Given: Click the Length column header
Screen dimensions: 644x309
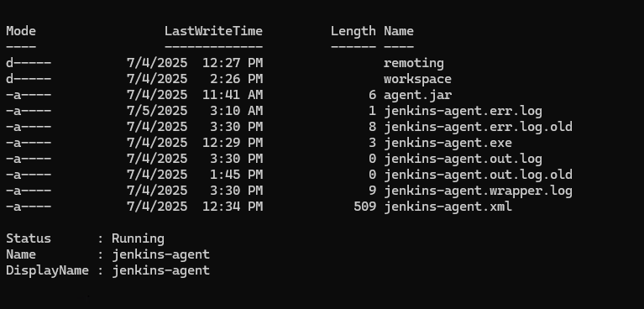Looking at the screenshot, I should coord(353,32).
